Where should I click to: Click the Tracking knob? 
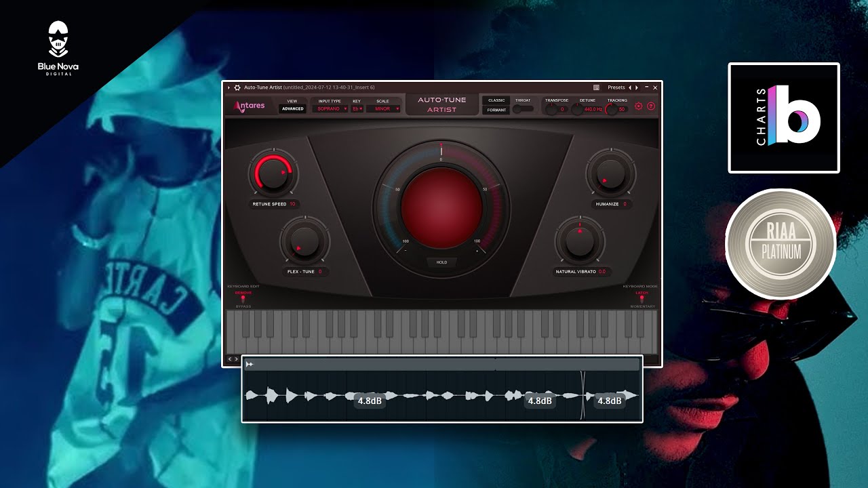click(611, 109)
